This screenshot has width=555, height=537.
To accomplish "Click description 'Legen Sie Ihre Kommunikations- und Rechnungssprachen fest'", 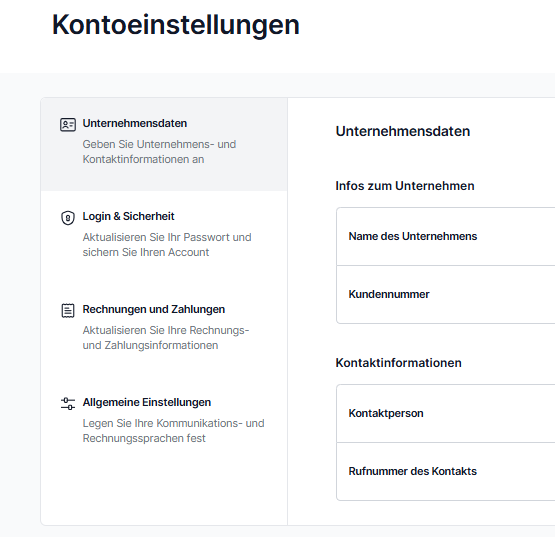I will pyautogui.click(x=173, y=431).
